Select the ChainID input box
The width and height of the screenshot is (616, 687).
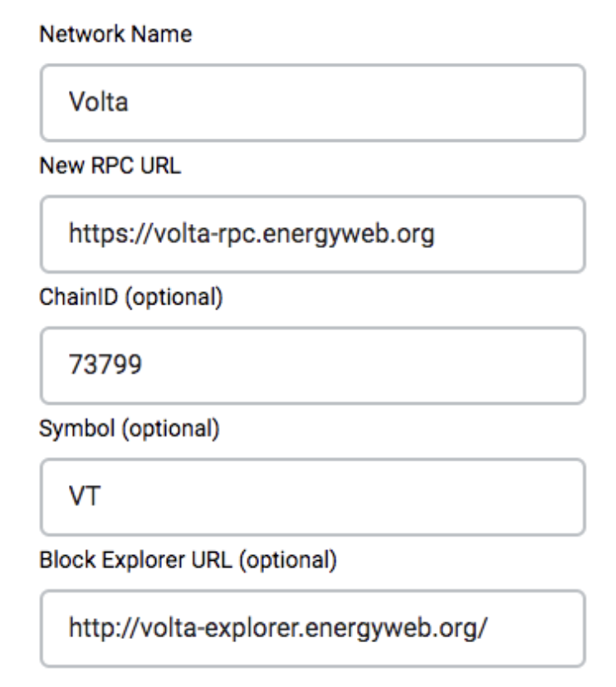pyautogui.click(x=312, y=365)
